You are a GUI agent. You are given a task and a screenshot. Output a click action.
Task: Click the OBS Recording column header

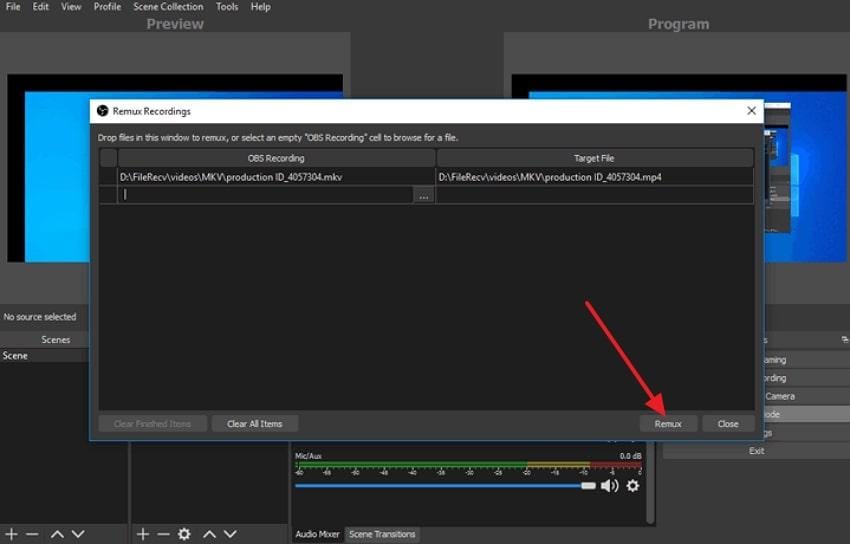pyautogui.click(x=276, y=158)
